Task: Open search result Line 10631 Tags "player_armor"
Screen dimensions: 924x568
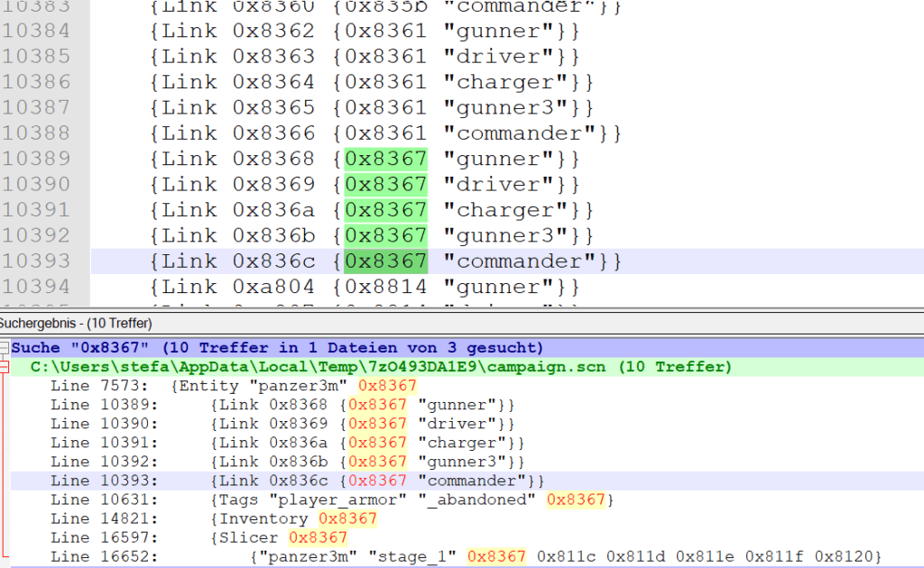Action: point(332,499)
